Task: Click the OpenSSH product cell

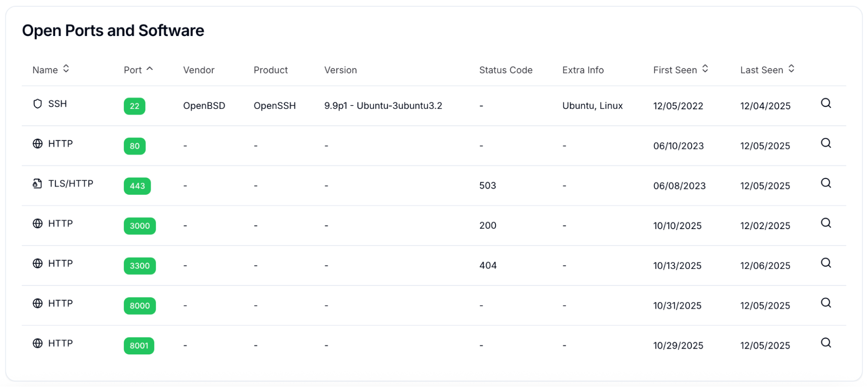Action: (274, 106)
